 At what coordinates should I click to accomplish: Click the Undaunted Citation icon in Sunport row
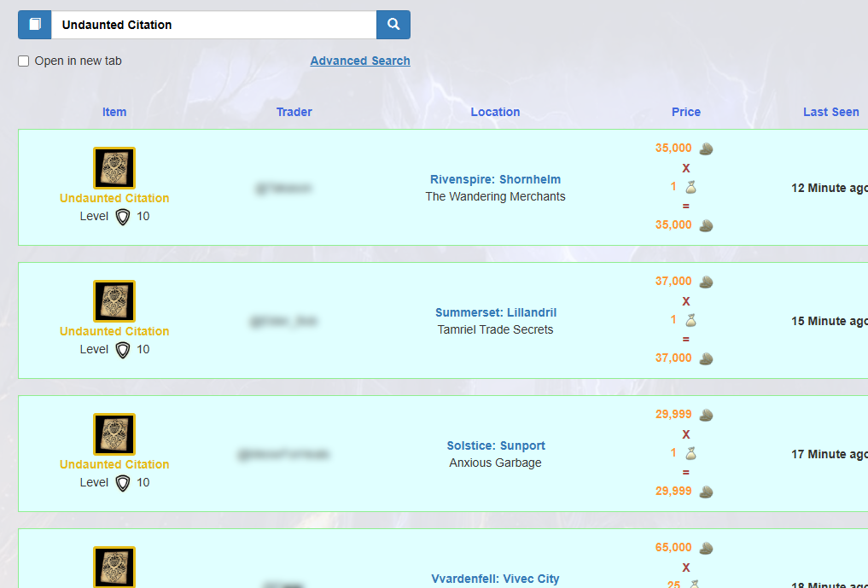coord(114,434)
